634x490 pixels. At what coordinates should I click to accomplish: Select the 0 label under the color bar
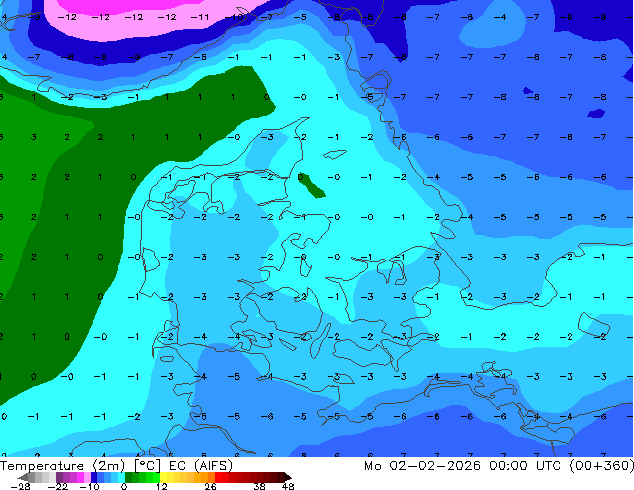pyautogui.click(x=124, y=486)
